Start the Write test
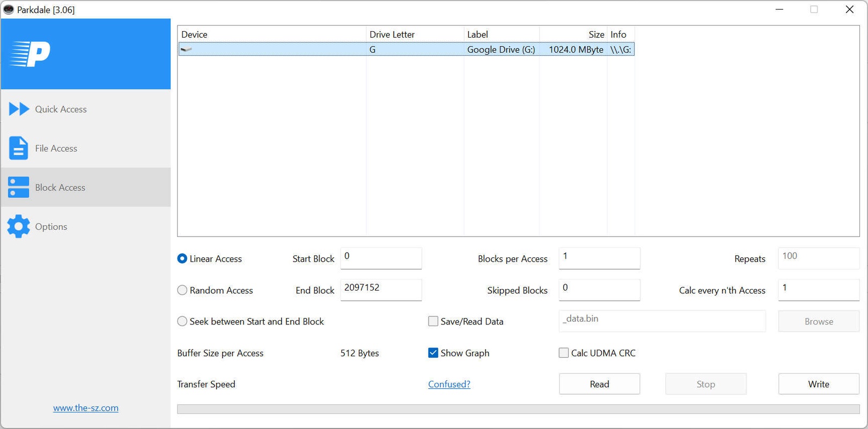 click(819, 384)
